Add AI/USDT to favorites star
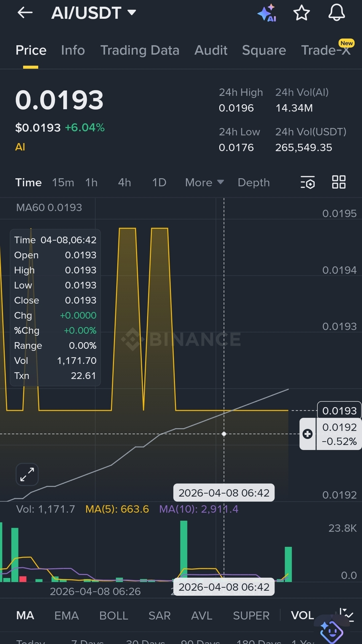This screenshot has height=644, width=362. pos(301,13)
